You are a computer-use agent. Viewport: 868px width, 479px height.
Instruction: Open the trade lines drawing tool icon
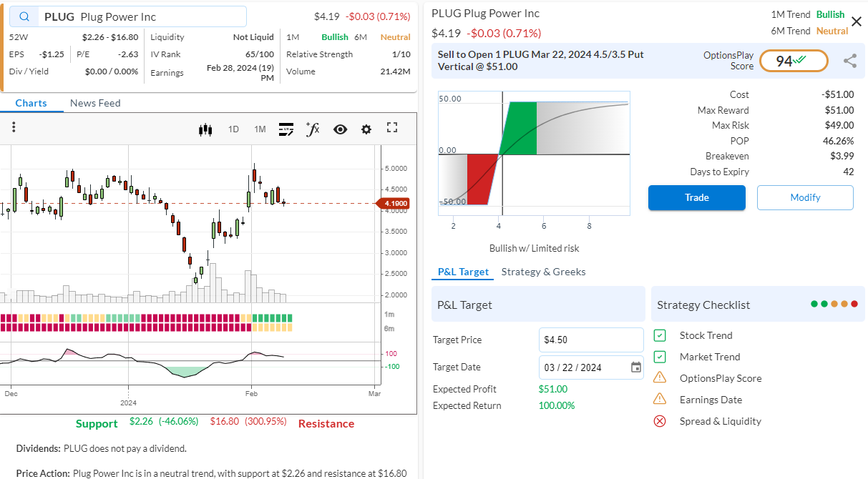pos(286,129)
